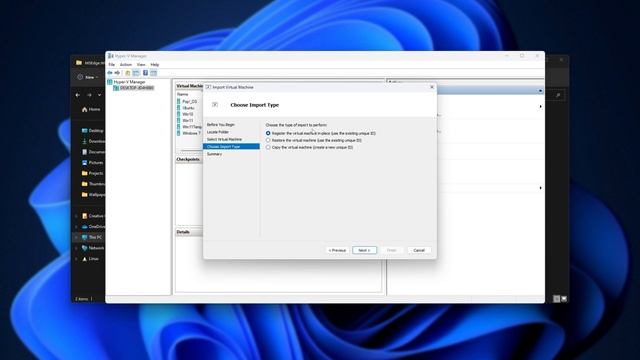Click Wallpapers folder icon in Explorer sidebar

pyautogui.click(x=84, y=194)
